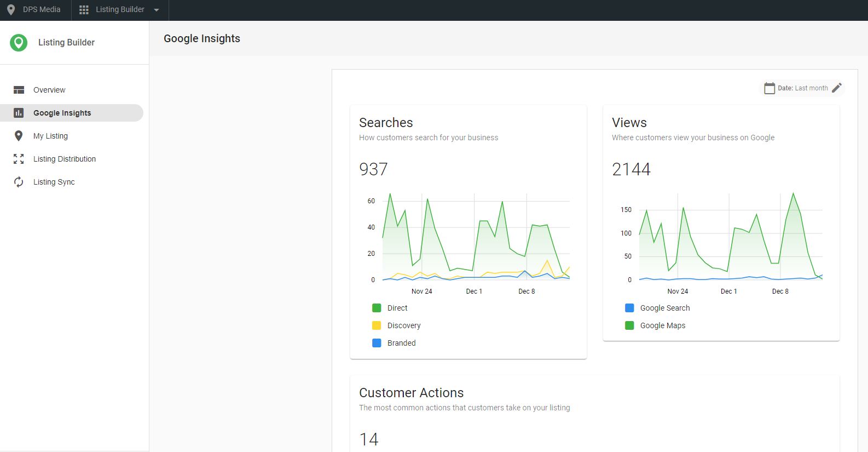
Task: Open the Listing Builder dropdown arrow
Action: click(157, 10)
